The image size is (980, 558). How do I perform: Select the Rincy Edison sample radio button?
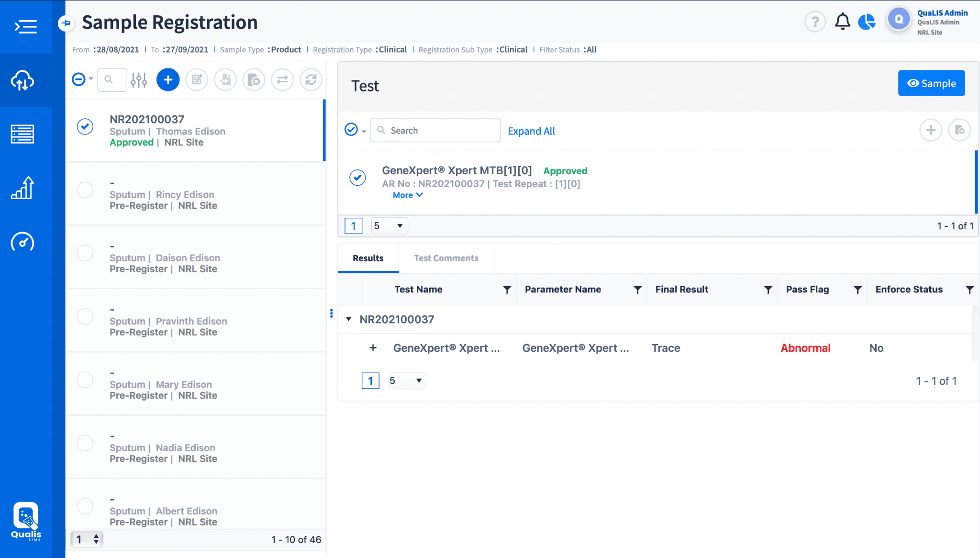(85, 190)
